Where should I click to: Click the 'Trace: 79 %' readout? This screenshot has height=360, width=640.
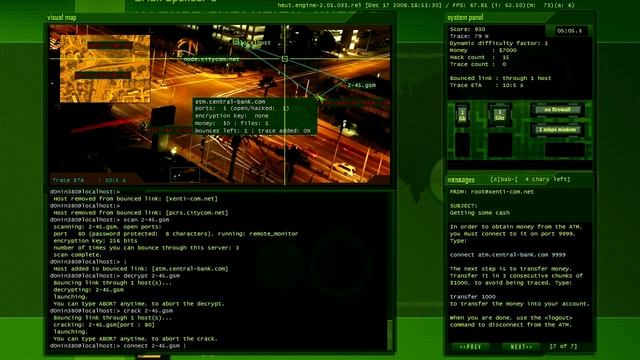pos(469,36)
